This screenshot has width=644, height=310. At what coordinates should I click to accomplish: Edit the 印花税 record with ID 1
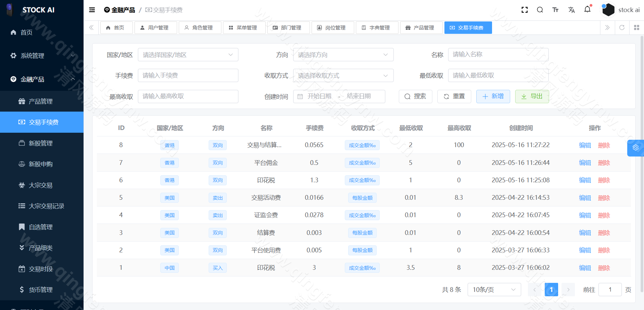(x=585, y=268)
